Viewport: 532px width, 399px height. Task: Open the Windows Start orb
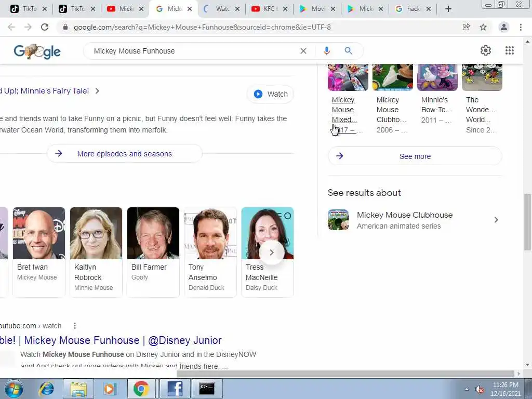[14, 389]
